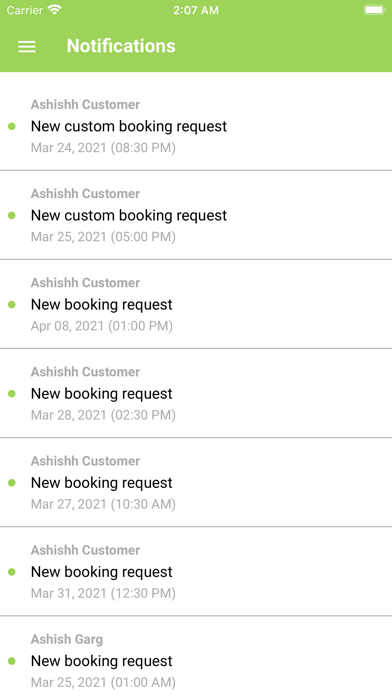Tap the Wi-Fi status icon
This screenshot has width=392, height=696.
pos(55,10)
